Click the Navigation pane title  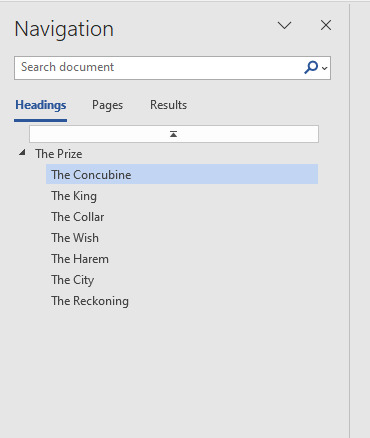64,29
